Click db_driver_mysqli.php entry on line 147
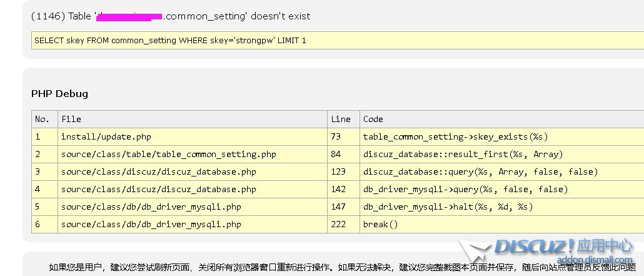This screenshot has width=644, height=276. tap(151, 207)
